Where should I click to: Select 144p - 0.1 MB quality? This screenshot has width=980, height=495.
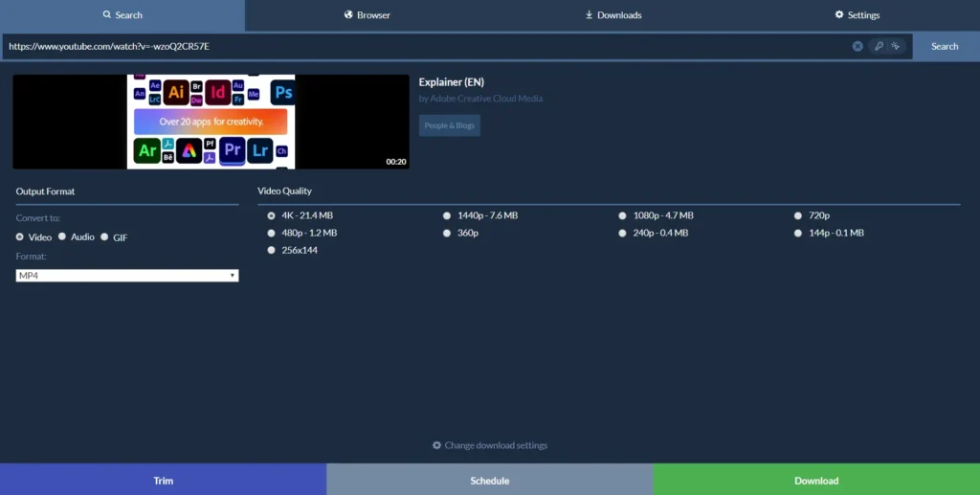(x=798, y=233)
